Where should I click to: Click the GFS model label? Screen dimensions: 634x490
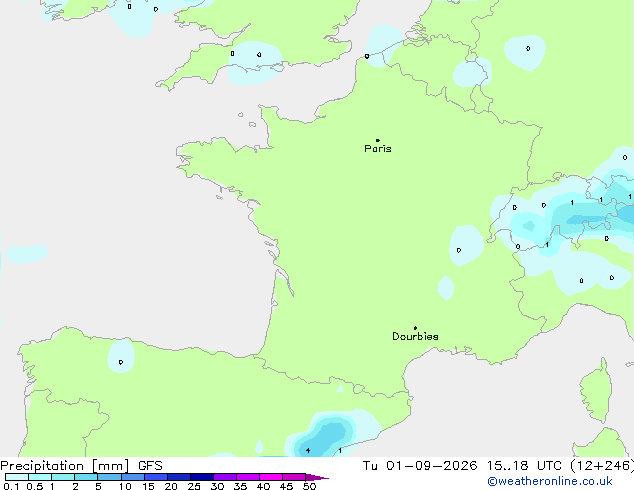150,466
